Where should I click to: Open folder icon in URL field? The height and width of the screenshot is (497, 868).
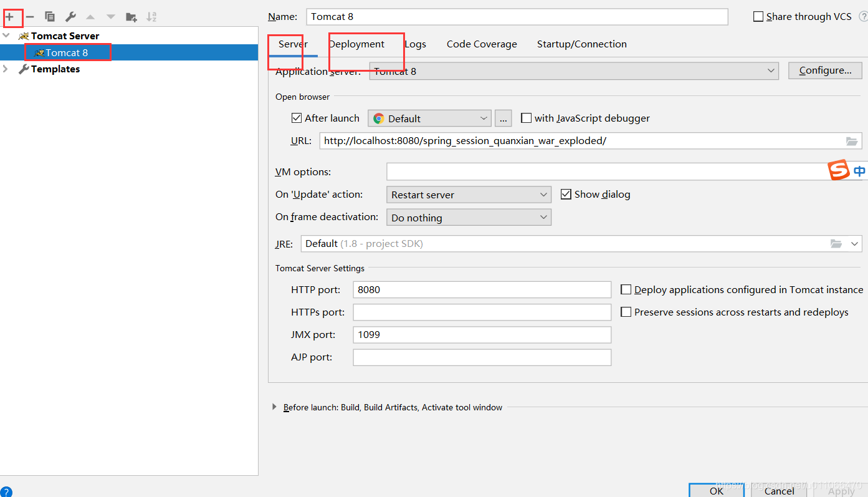coord(852,141)
